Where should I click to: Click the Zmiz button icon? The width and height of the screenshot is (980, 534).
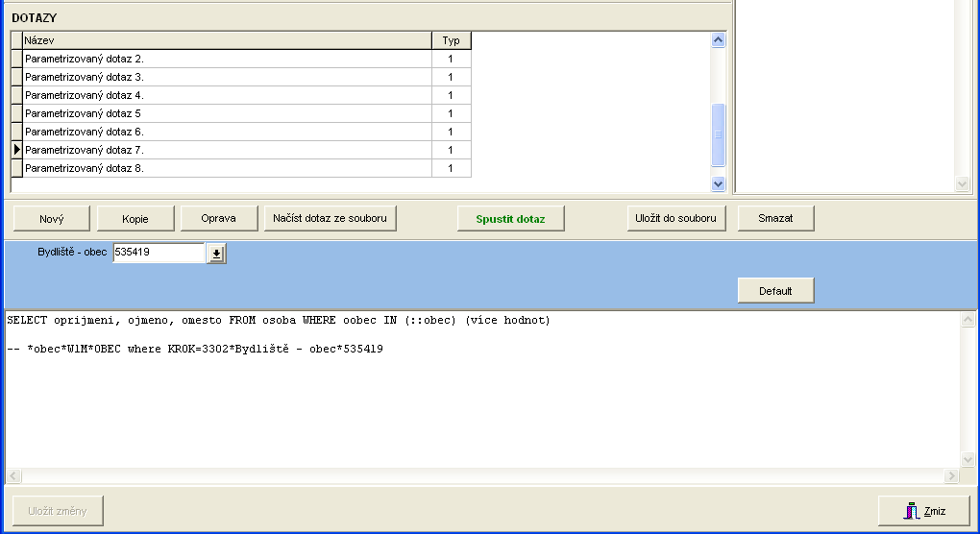coord(911,511)
